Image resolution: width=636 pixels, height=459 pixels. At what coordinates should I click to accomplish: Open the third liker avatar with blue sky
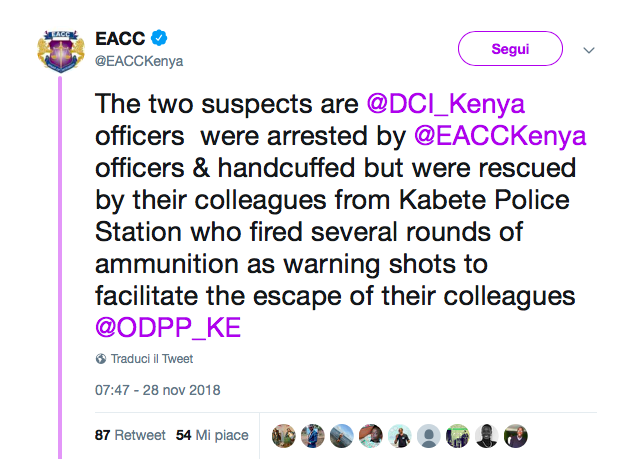tap(340, 436)
